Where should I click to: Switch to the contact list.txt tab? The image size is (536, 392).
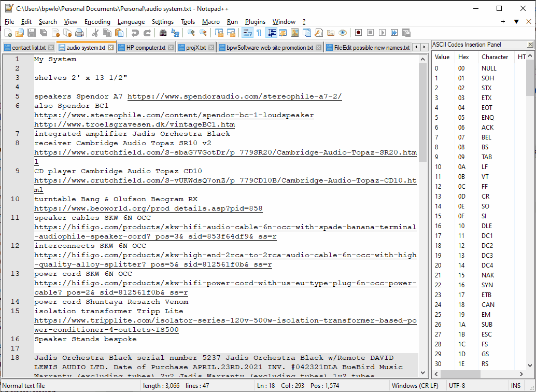click(x=29, y=48)
